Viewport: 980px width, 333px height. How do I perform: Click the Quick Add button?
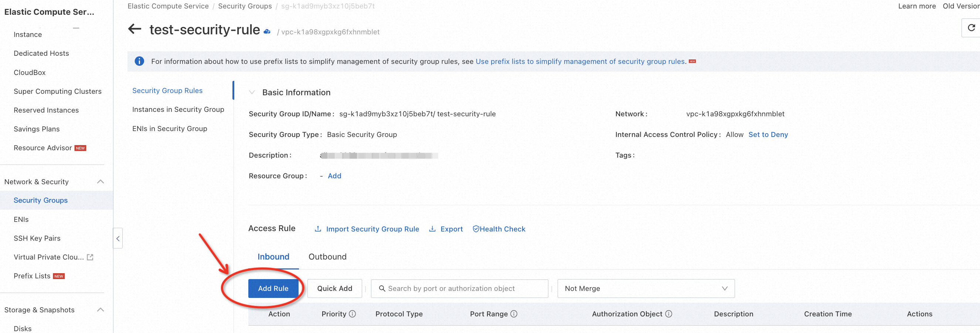[335, 289]
